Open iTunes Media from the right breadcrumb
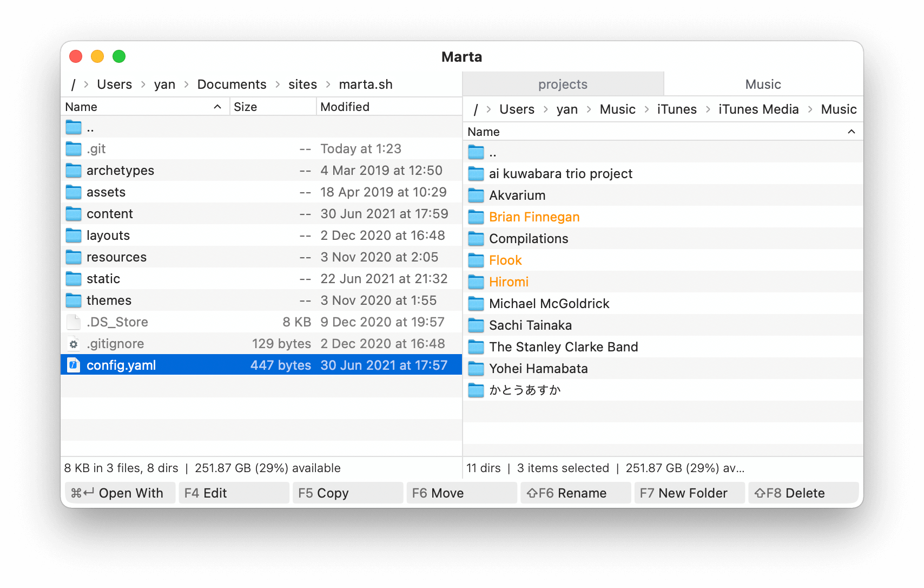This screenshot has height=588, width=924. pyautogui.click(x=758, y=109)
